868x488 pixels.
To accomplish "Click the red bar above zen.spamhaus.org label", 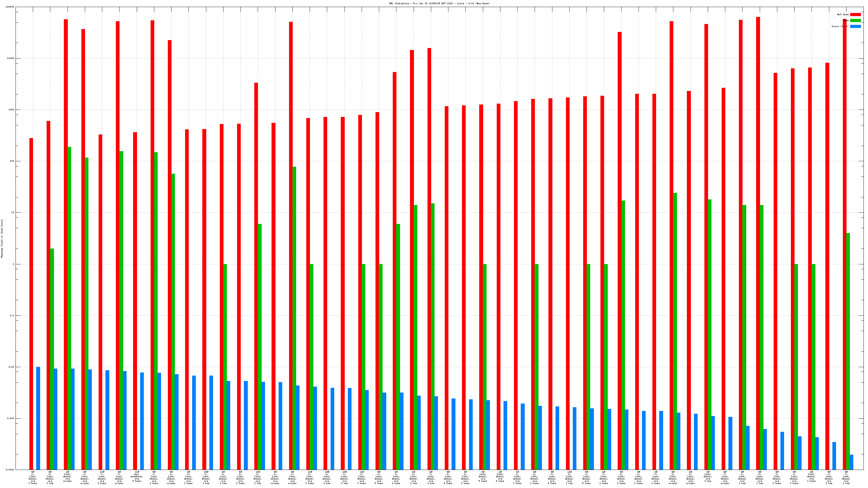I will [135, 300].
